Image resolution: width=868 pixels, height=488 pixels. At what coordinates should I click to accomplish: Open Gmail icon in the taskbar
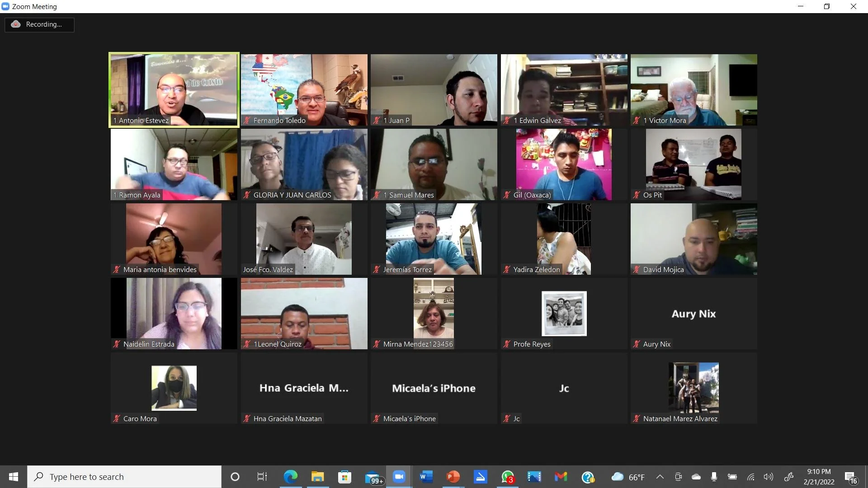[x=561, y=477]
